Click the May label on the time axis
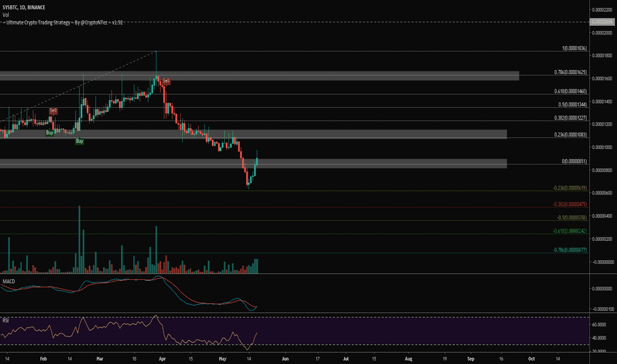The image size is (617, 364). [222, 359]
